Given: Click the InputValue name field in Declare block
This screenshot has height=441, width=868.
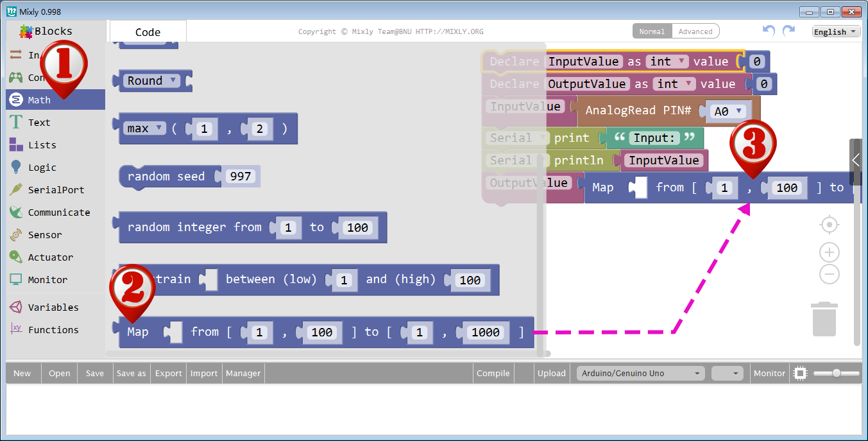Looking at the screenshot, I should pos(584,62).
